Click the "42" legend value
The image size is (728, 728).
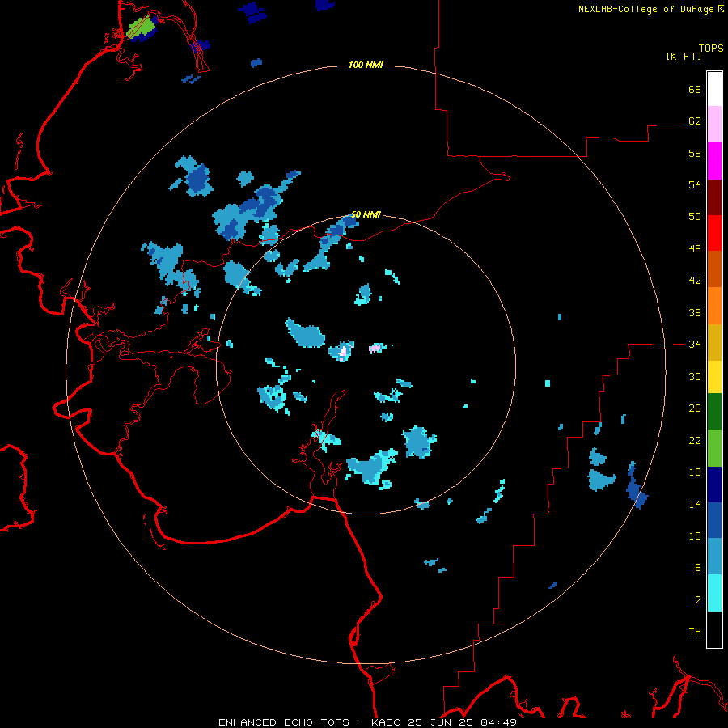[x=695, y=280]
